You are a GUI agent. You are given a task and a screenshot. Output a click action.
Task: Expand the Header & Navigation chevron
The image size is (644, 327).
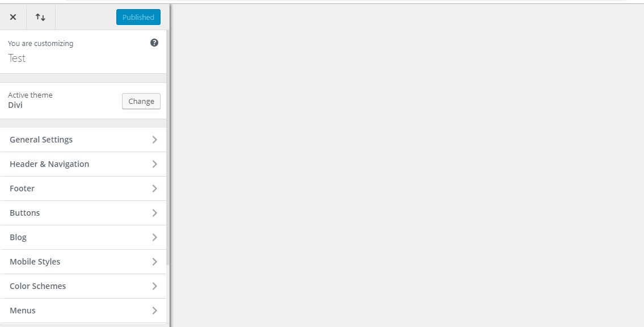coord(155,164)
